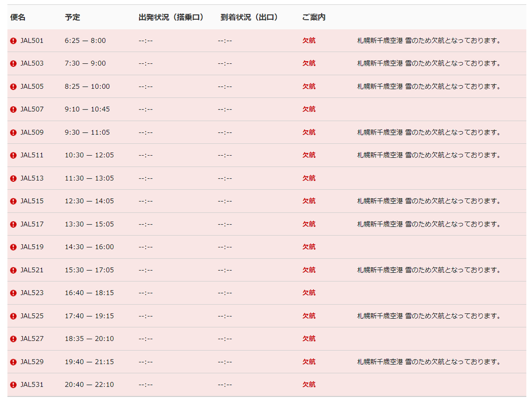
Task: Click the snow cancellation notice for JAL529
Action: [x=429, y=362]
